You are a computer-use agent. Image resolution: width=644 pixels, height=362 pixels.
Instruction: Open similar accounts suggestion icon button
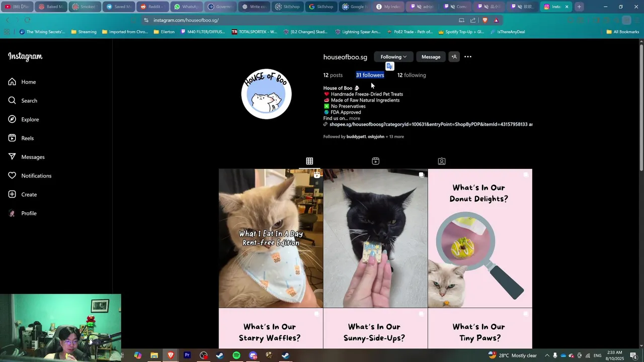tap(454, 57)
